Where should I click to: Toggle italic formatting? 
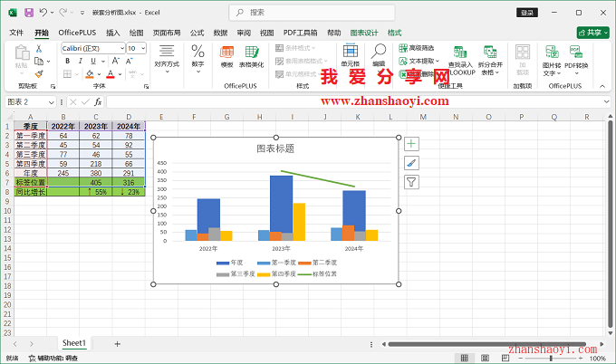[x=80, y=61]
